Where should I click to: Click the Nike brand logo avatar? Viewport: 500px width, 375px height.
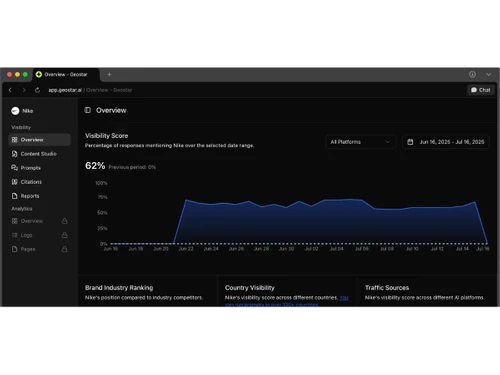pos(15,111)
